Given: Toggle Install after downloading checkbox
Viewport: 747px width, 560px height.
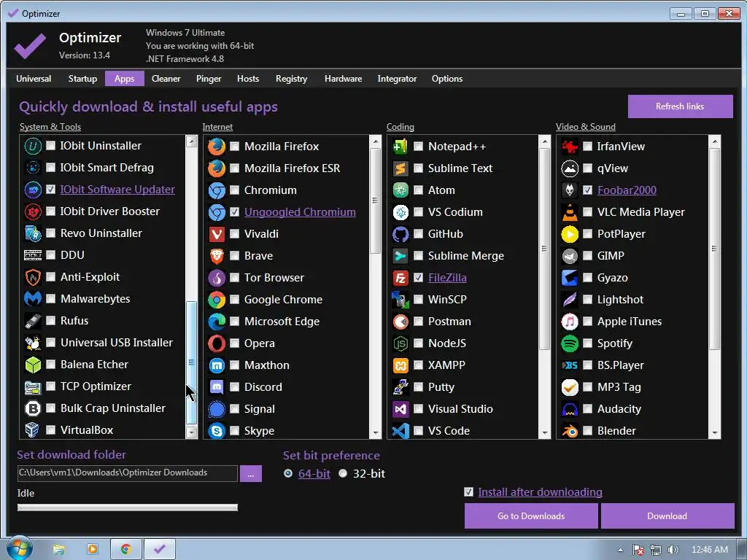Looking at the screenshot, I should click(x=469, y=492).
